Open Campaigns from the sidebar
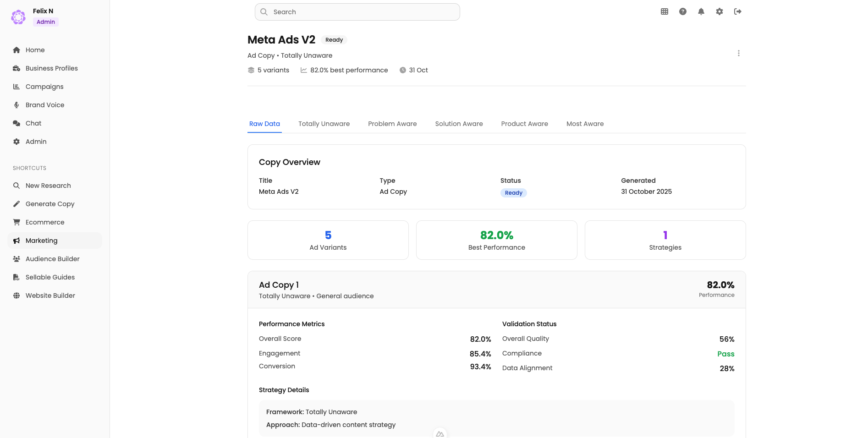The image size is (868, 438). [x=44, y=87]
